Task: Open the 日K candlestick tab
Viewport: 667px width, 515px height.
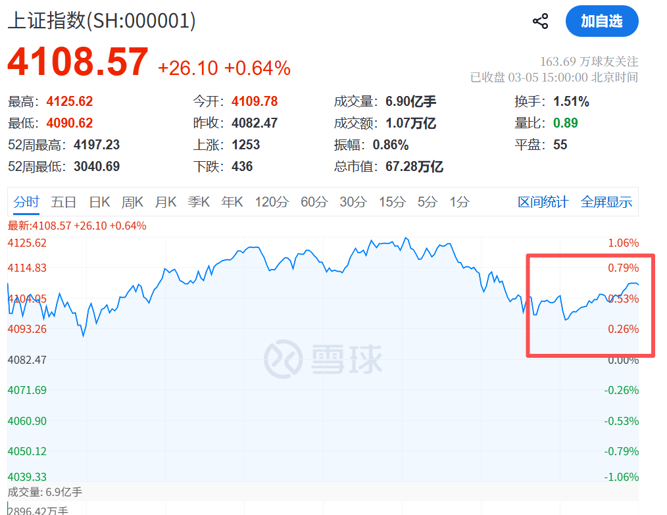Action: point(98,202)
